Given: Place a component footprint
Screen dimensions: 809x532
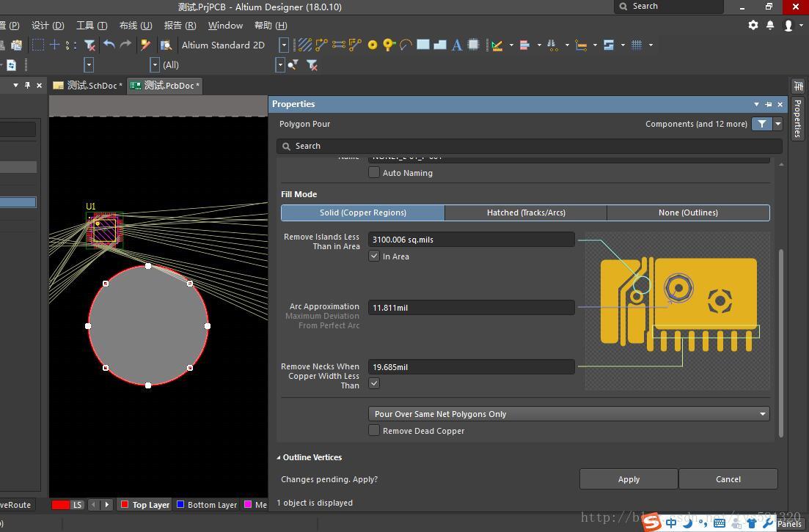Looking at the screenshot, I should coord(473,45).
